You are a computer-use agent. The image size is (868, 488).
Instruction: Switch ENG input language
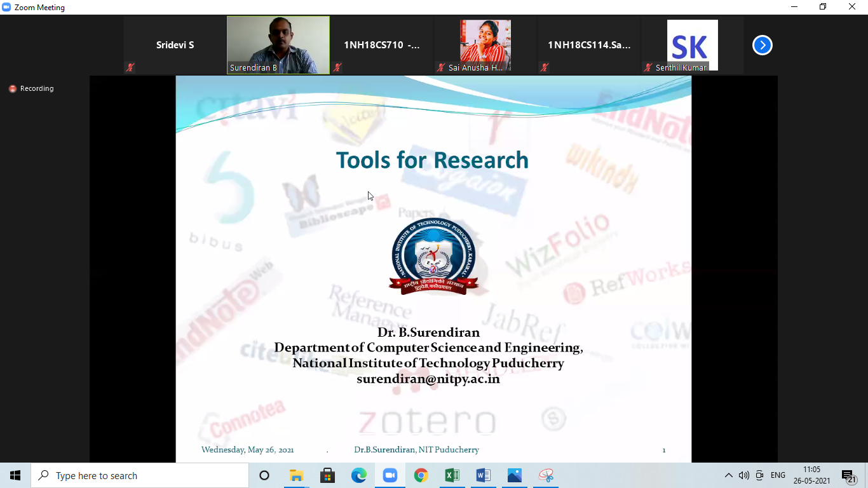point(778,475)
